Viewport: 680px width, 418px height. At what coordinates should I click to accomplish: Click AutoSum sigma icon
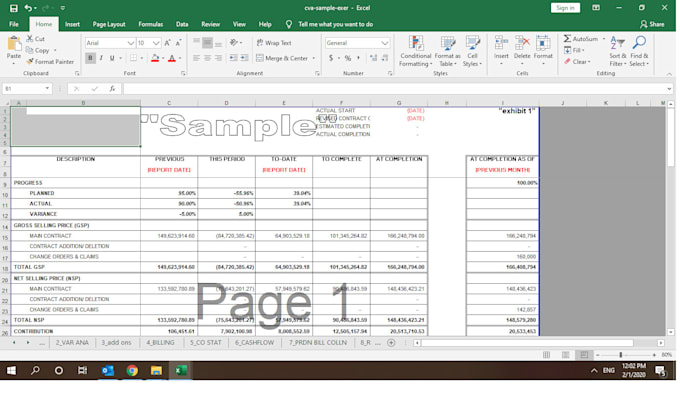(567, 39)
